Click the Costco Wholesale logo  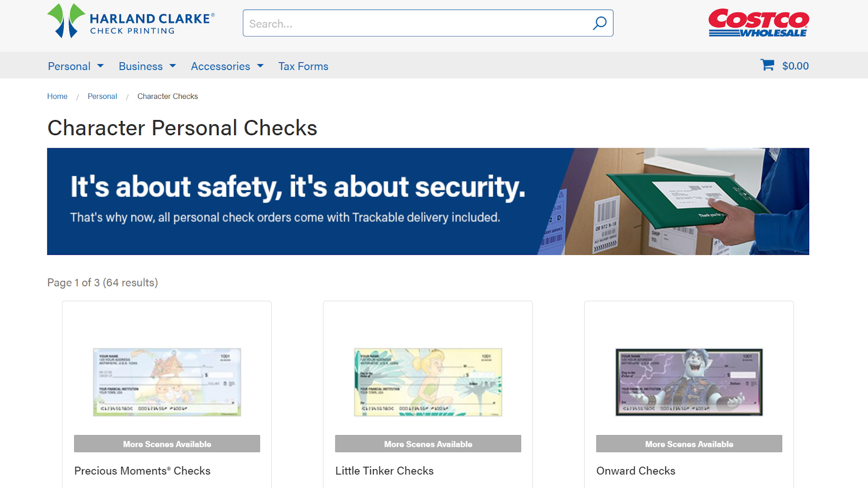coord(759,23)
